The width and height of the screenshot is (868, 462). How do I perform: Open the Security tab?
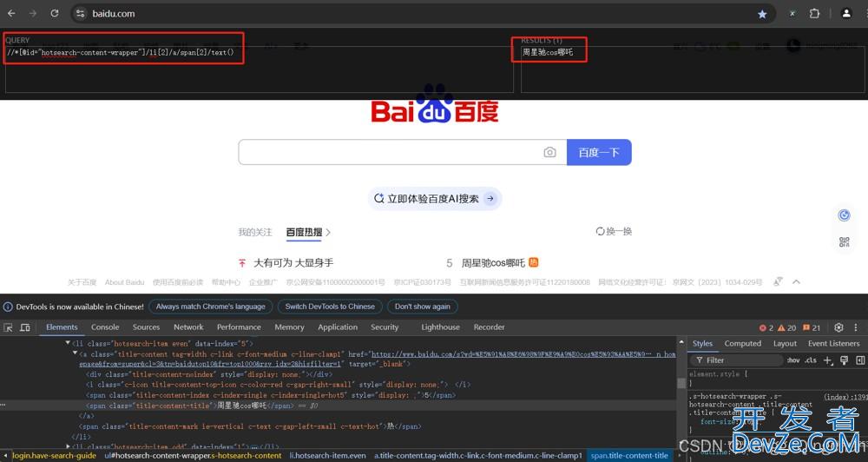pos(385,327)
